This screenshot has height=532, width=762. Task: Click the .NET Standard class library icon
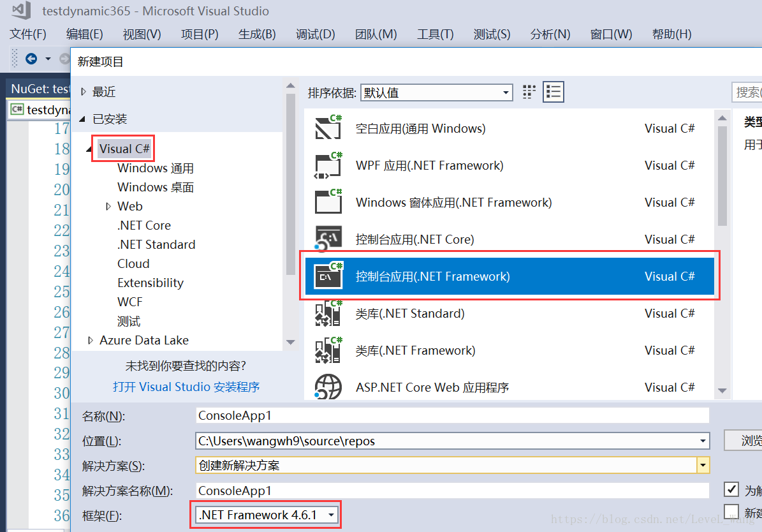328,313
